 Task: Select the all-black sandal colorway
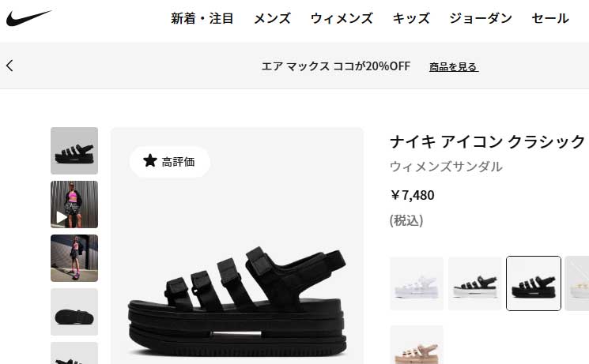(534, 283)
